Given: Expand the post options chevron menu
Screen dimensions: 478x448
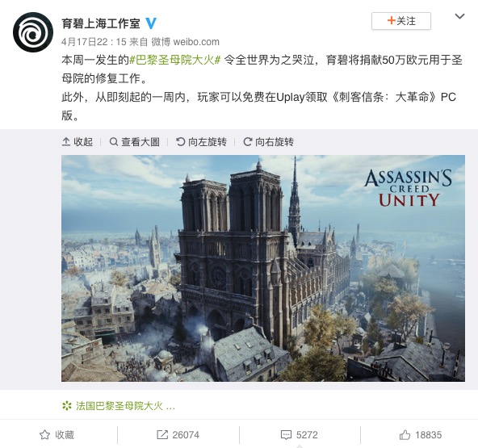Looking at the screenshot, I should [x=459, y=16].
